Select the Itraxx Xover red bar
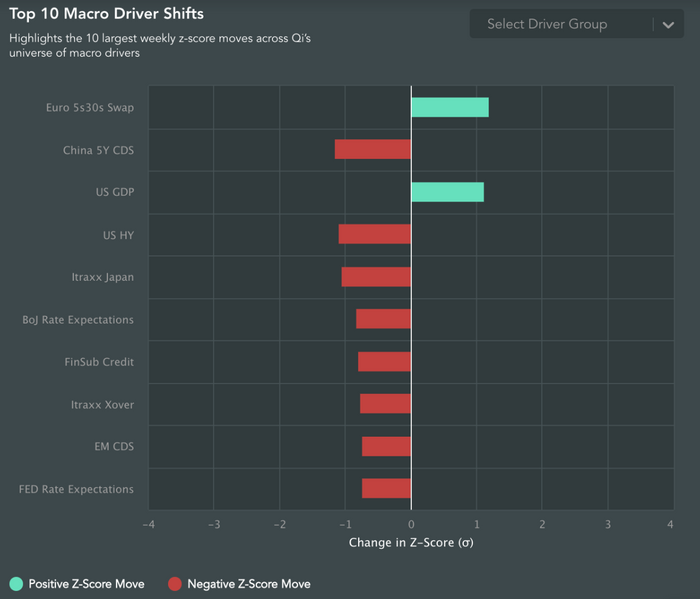The width and height of the screenshot is (700, 599). [386, 403]
